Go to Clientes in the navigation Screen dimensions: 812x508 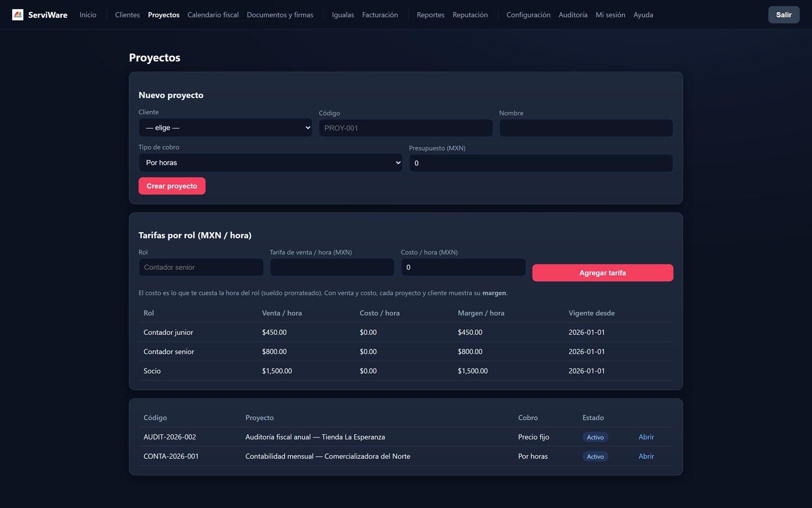tap(127, 15)
